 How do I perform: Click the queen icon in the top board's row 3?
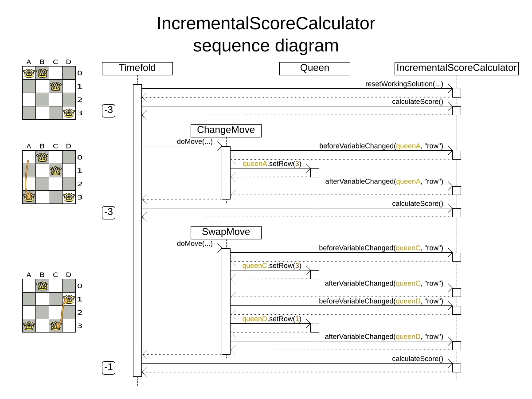69,113
